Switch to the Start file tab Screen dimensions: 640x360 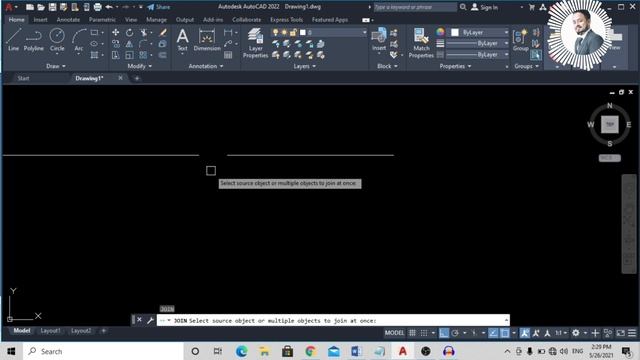pyautogui.click(x=23, y=78)
